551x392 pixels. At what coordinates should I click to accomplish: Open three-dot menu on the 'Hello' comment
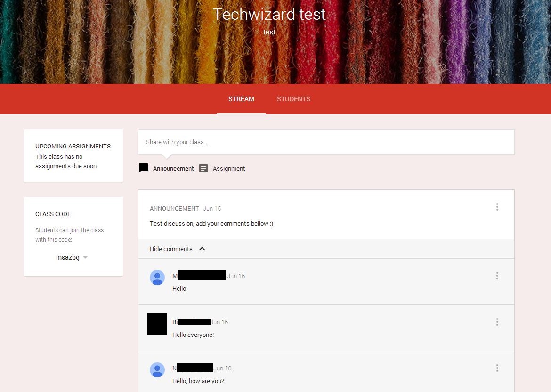coord(497,276)
